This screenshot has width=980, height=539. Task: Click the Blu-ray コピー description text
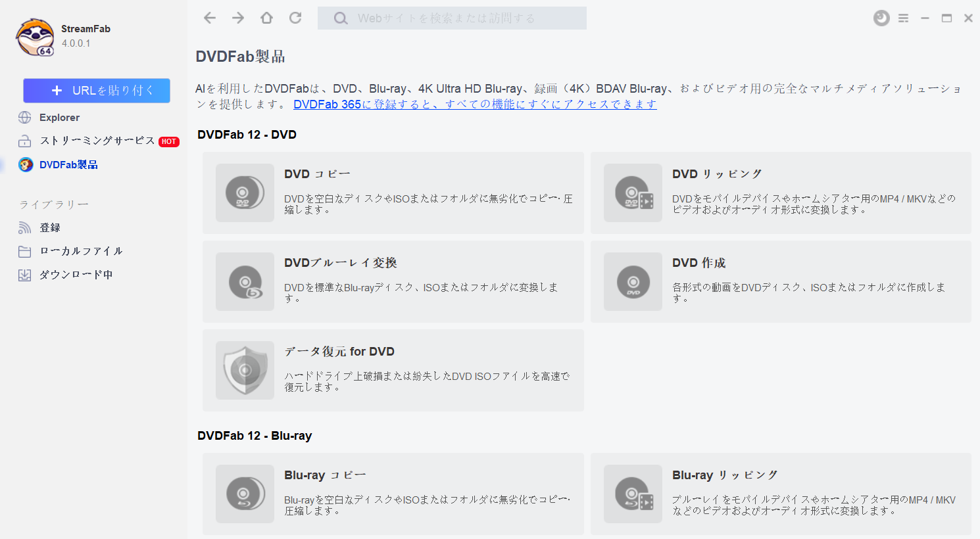point(427,505)
